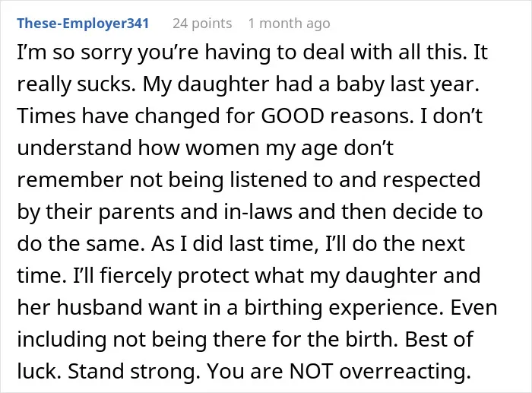Viewport: 532px width, 393px height.
Task: Click the word including starting a line
Action: pyautogui.click(x=62, y=339)
